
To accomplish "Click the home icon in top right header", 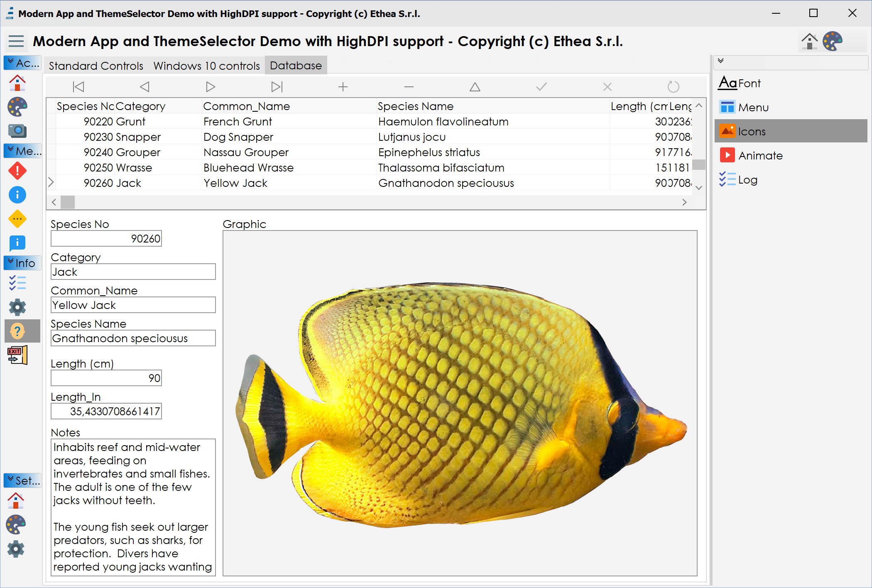I will point(809,41).
